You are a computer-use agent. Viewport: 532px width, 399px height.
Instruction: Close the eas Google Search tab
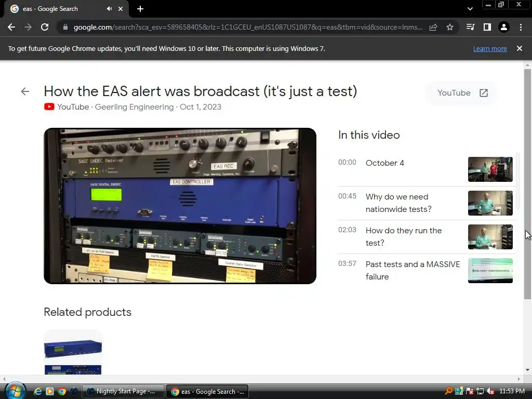click(121, 9)
